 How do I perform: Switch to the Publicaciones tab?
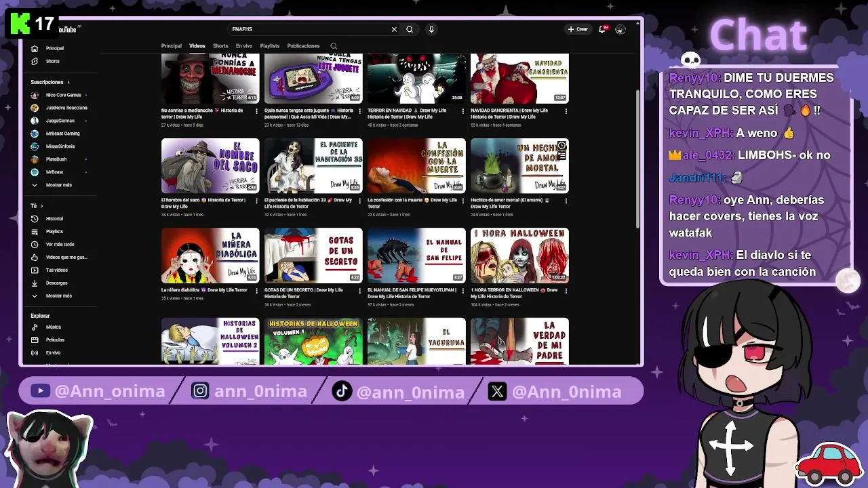tap(303, 46)
